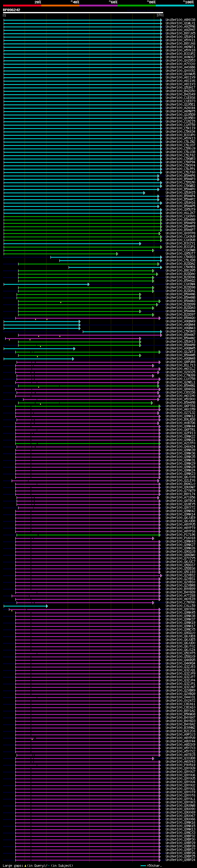Image resolution: width=197 pixels, height=868 pixels.
Task: Open hit UniRef100_A9ZPM6
Action: (x=180, y=26)
